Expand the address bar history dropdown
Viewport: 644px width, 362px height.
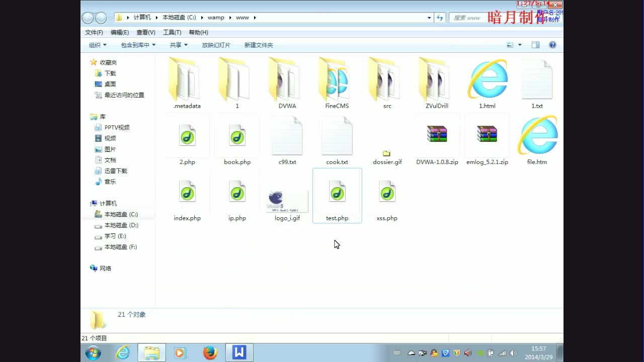429,18
